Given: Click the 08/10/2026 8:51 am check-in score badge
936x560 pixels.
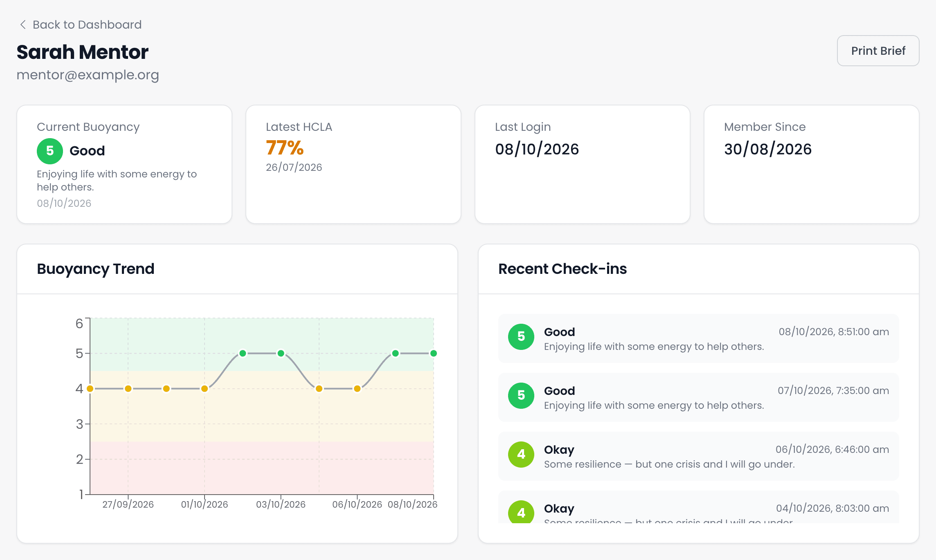Looking at the screenshot, I should [x=521, y=336].
